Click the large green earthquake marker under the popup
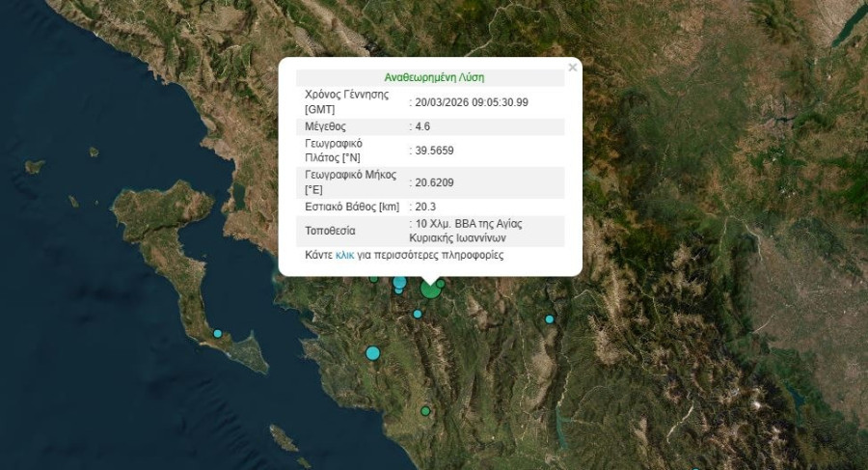 pos(430,289)
